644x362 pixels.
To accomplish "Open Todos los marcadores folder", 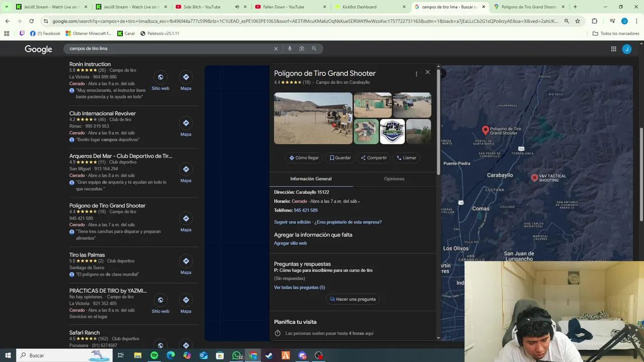I will pos(616,33).
